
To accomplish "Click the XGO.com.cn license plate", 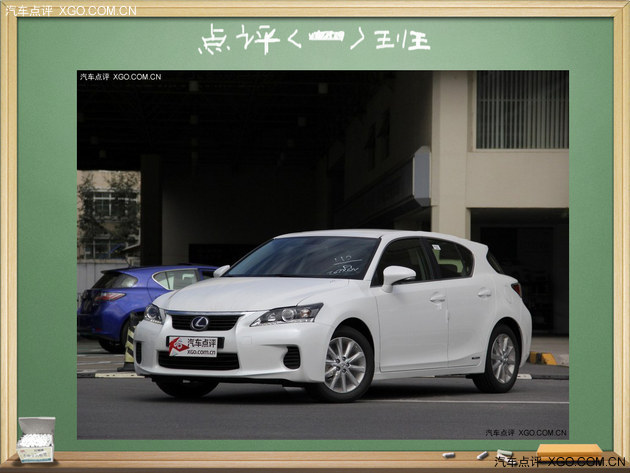I will pyautogui.click(x=194, y=346).
